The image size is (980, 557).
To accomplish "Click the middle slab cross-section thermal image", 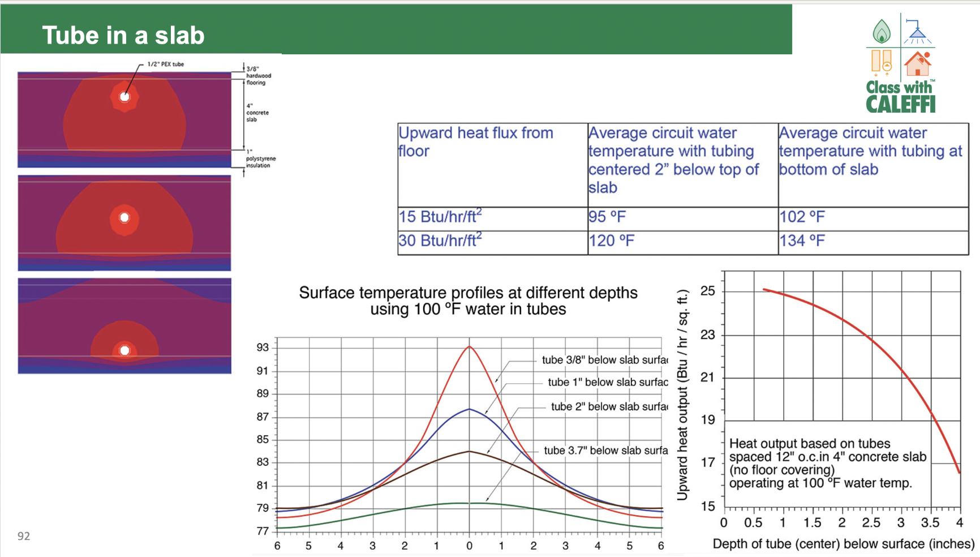I will coord(124,223).
